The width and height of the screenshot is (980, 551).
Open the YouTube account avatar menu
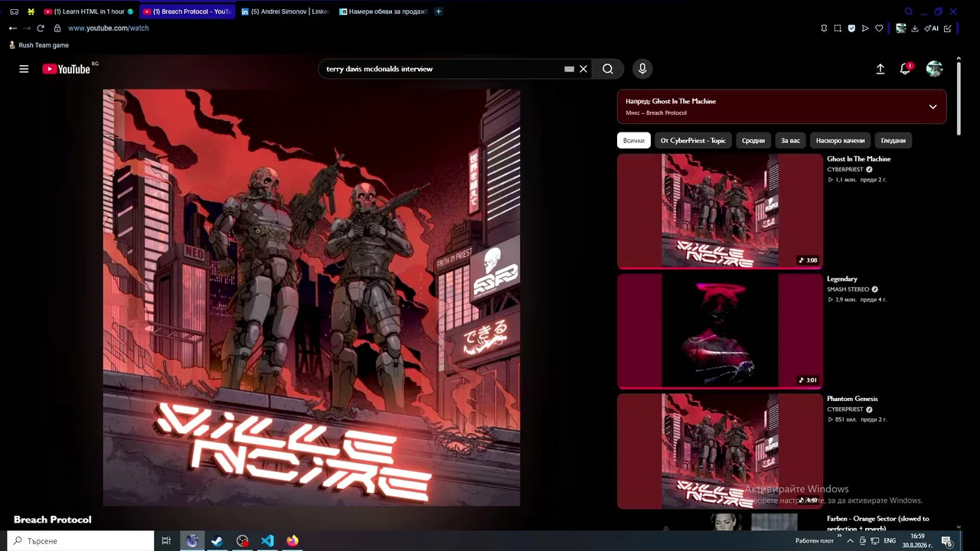pyautogui.click(x=934, y=69)
